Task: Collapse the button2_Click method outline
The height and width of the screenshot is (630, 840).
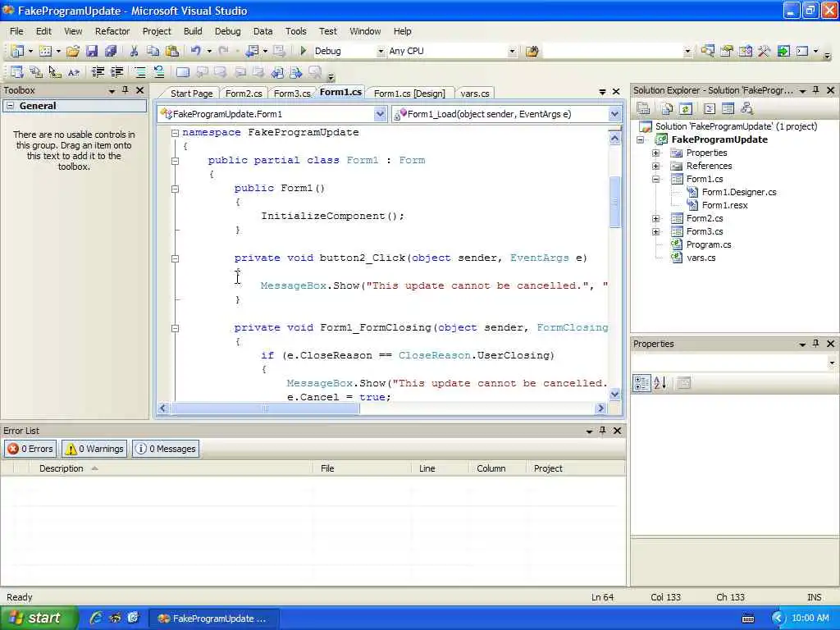Action: (176, 258)
